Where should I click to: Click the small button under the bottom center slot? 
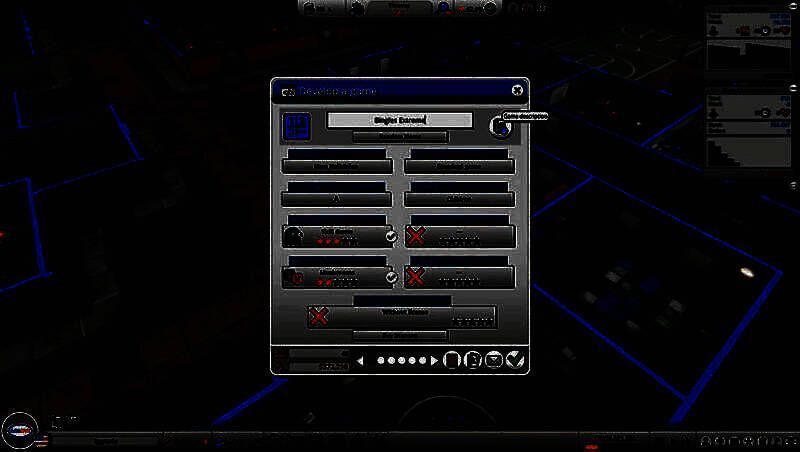[x=400, y=334]
